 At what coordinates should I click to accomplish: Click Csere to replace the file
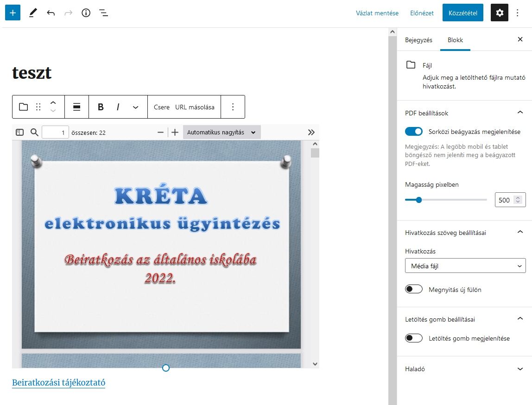161,107
